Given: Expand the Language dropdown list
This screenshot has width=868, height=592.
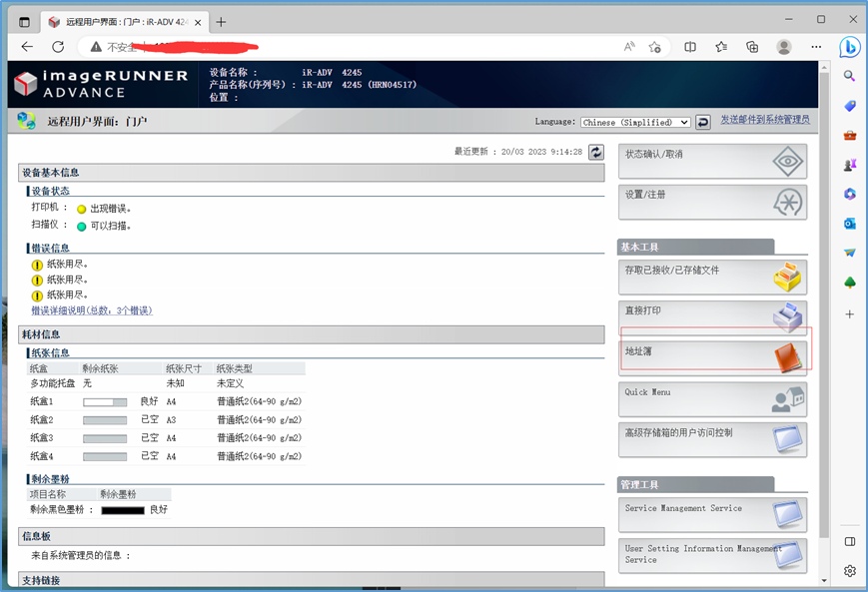Looking at the screenshot, I should click(x=635, y=122).
